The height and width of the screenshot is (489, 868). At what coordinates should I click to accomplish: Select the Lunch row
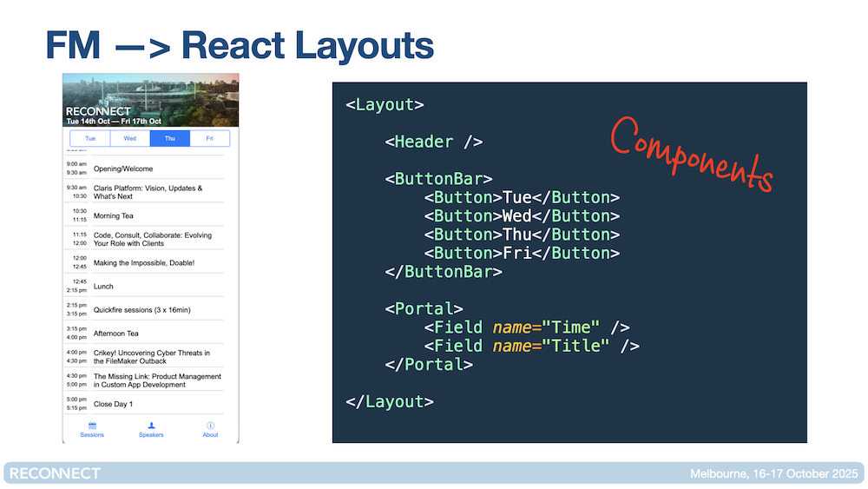[145, 287]
